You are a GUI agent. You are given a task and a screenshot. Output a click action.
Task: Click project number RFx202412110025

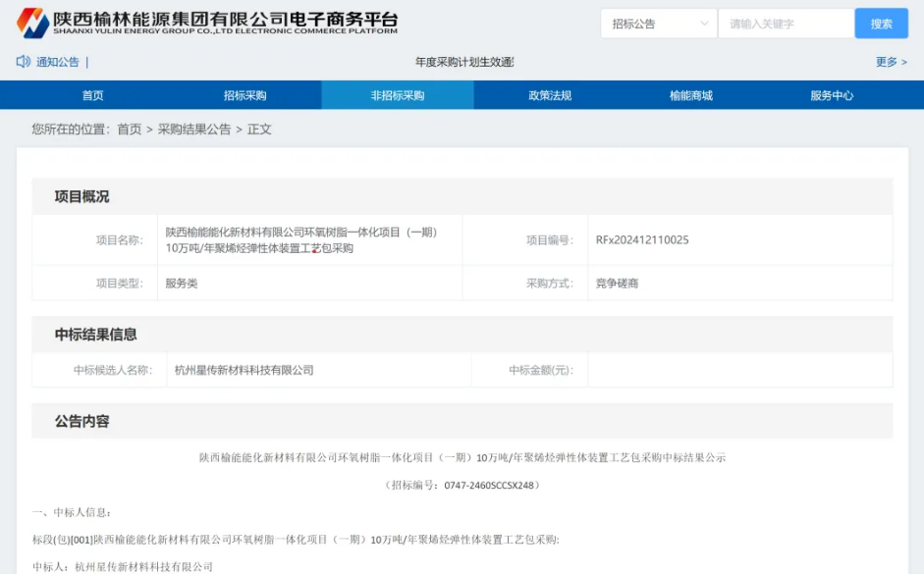coord(642,239)
